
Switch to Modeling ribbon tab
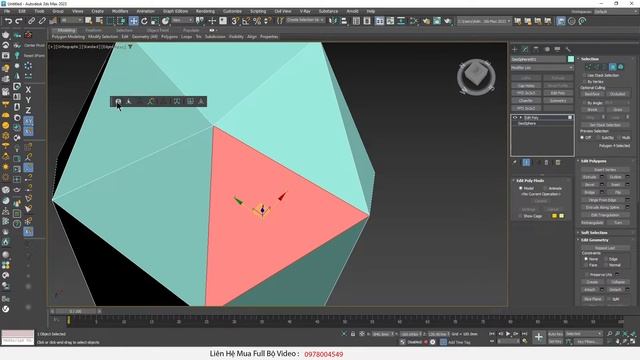coord(66,30)
